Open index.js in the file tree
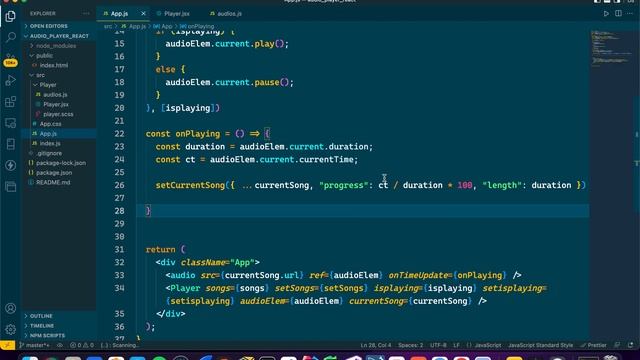Viewport: 640px width, 360px height. click(50, 143)
